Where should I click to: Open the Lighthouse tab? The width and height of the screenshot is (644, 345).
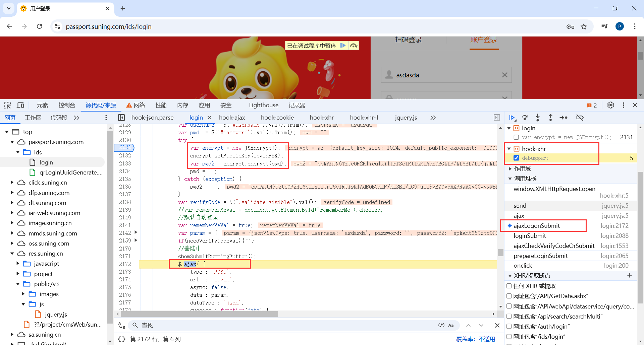[x=264, y=105]
